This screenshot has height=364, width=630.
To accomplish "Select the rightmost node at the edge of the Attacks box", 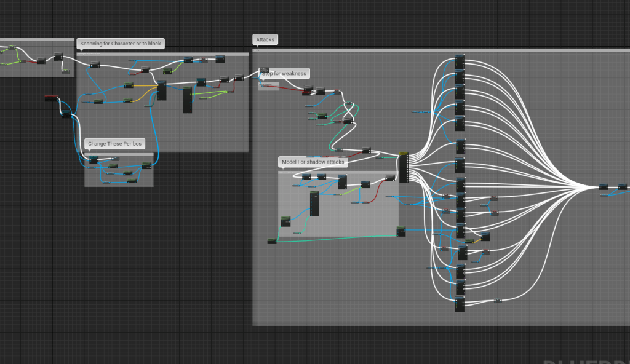I will (x=623, y=187).
